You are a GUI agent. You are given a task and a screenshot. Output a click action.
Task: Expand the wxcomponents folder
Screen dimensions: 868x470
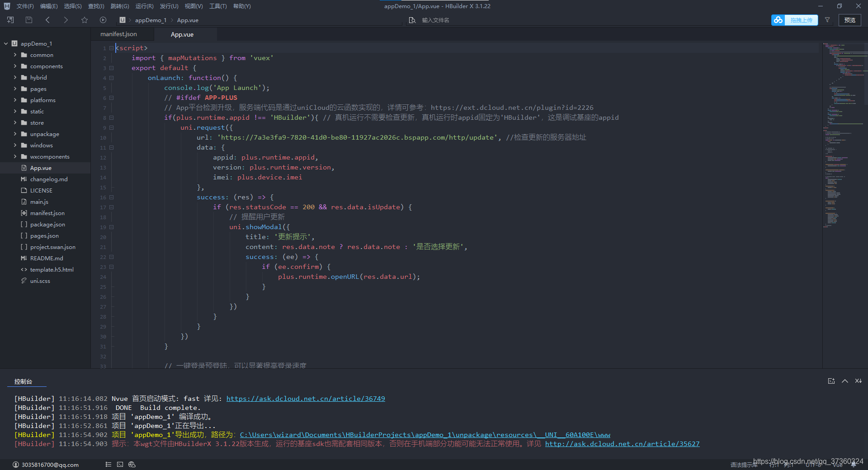pyautogui.click(x=15, y=156)
